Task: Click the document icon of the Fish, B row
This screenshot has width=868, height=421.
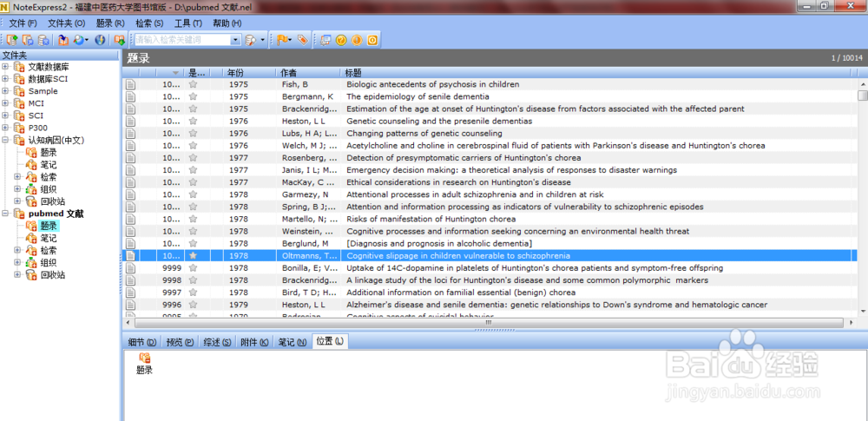Action: click(x=130, y=84)
